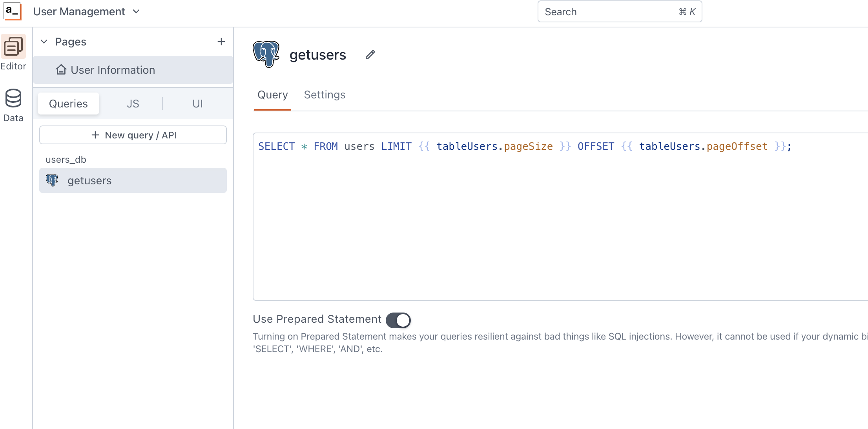This screenshot has height=429, width=868.
Task: Click New query / API button
Action: coord(133,135)
